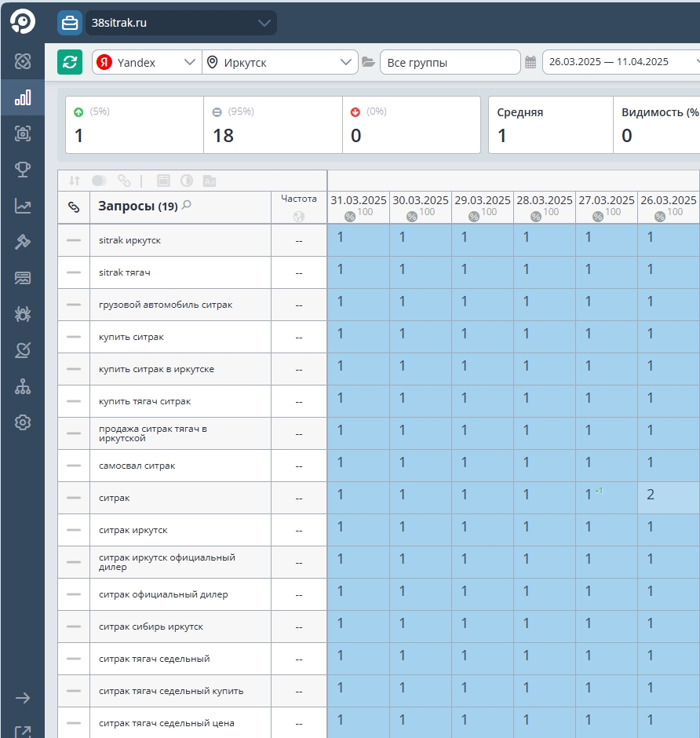Click the search magnifier next to Запросы
The image size is (700, 738).
187,206
